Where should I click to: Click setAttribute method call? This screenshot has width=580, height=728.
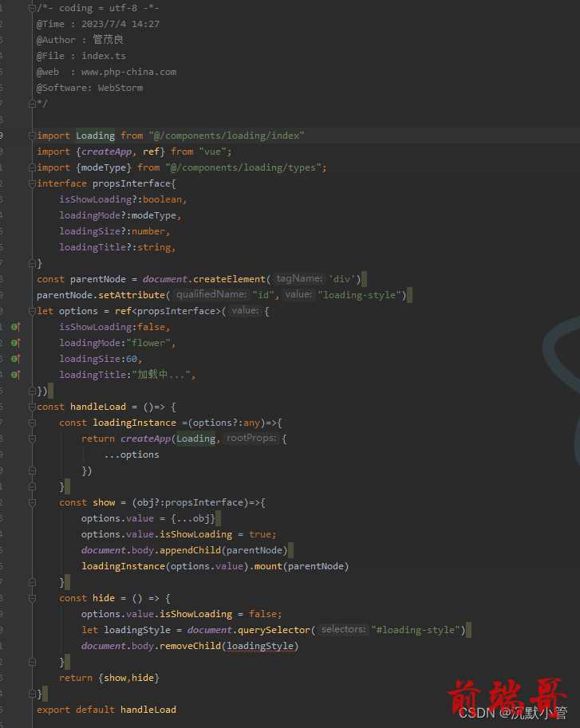(x=132, y=295)
